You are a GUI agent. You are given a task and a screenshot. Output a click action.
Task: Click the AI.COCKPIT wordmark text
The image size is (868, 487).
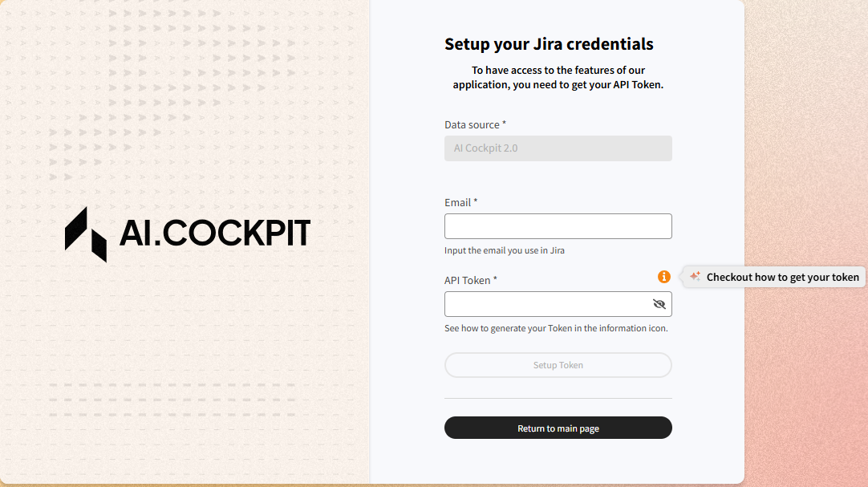(x=215, y=233)
